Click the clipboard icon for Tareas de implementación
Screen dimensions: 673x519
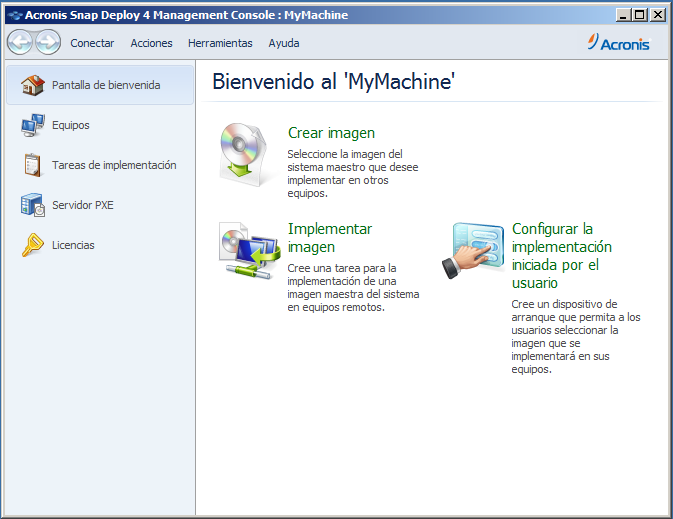[x=33, y=165]
